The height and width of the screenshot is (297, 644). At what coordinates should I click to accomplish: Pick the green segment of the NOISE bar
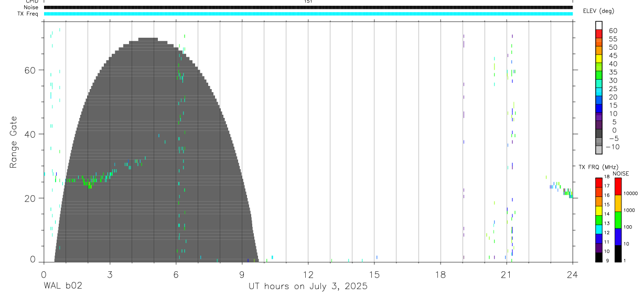point(618,220)
